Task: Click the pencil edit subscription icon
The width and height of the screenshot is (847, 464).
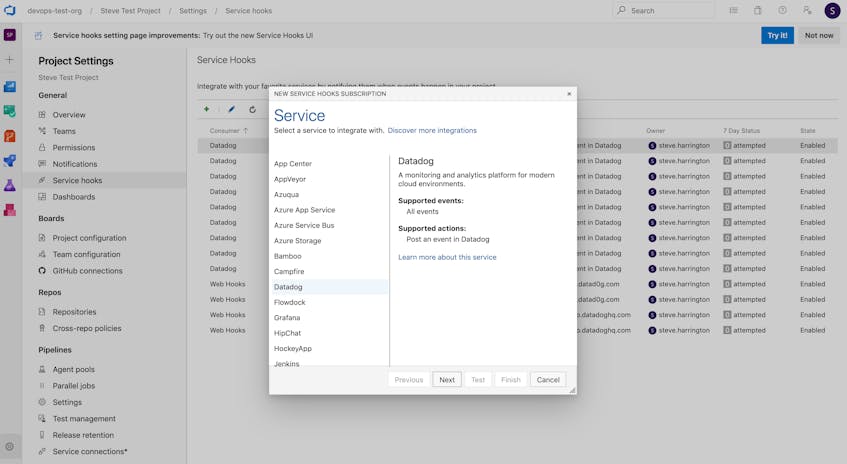Action: click(231, 109)
